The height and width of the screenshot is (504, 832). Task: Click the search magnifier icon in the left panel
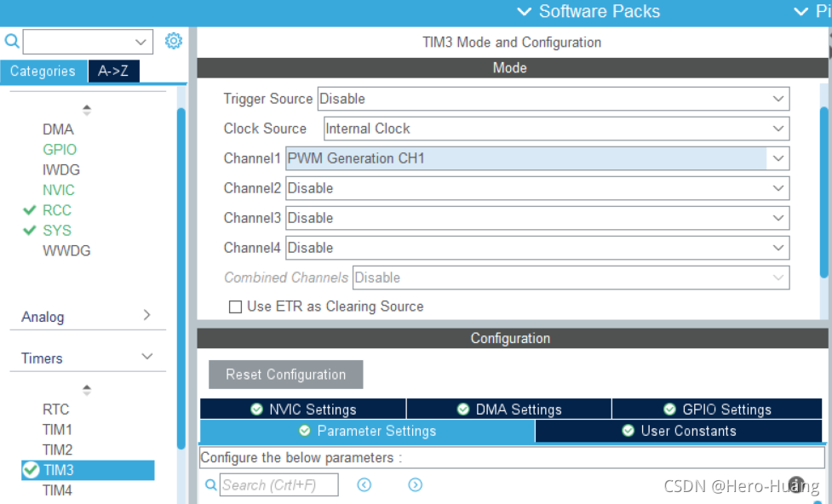click(x=12, y=41)
